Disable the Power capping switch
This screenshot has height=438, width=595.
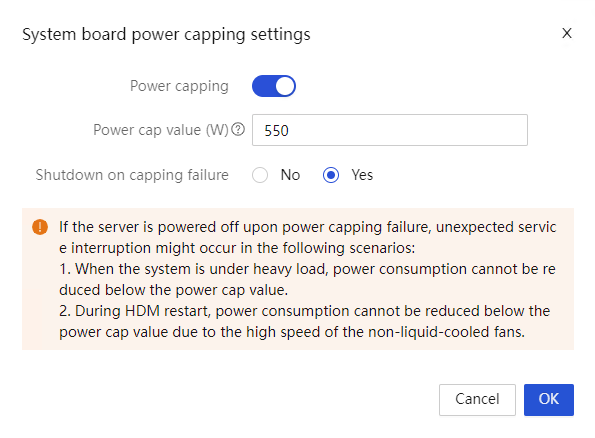[274, 86]
